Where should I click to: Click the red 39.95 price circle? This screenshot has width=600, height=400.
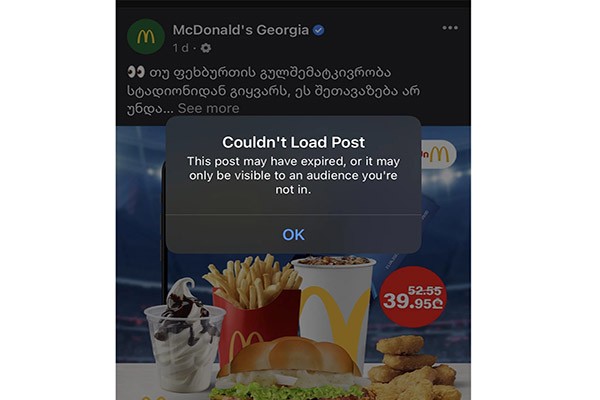click(x=414, y=297)
